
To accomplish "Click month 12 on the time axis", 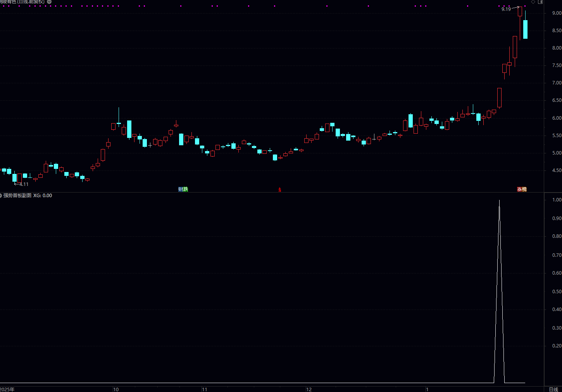I will point(309,389).
